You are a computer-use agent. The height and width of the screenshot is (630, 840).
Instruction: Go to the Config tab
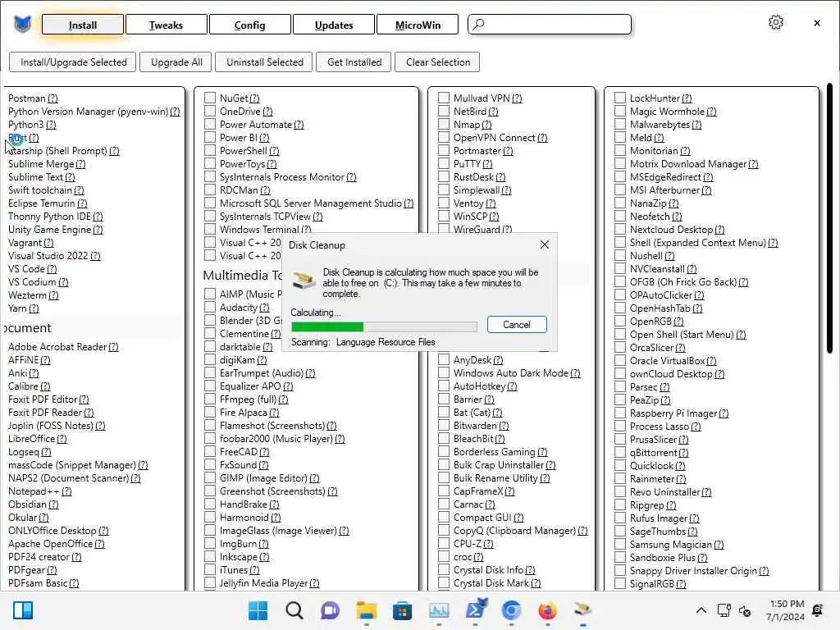[249, 25]
